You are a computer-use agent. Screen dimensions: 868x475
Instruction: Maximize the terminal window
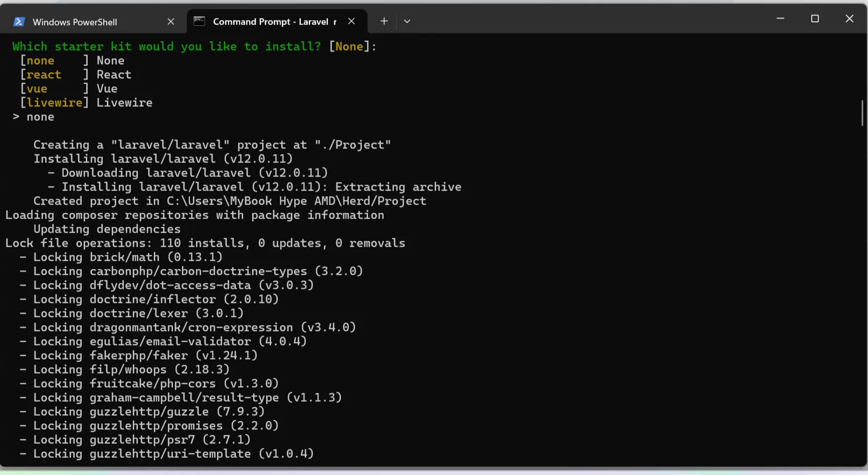pyautogui.click(x=815, y=19)
